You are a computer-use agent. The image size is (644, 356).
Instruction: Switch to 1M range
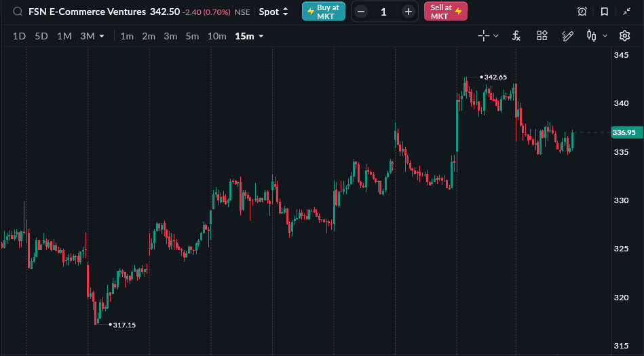point(64,36)
